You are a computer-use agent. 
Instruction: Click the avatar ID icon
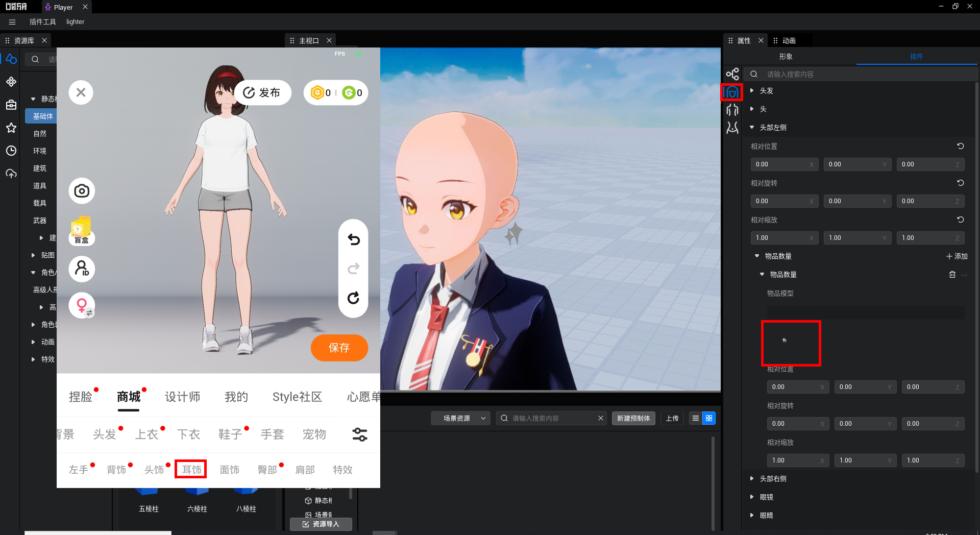click(x=82, y=269)
